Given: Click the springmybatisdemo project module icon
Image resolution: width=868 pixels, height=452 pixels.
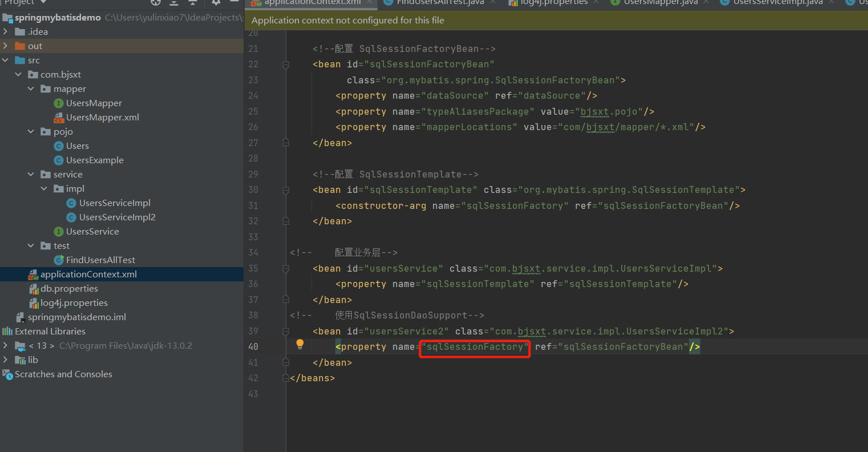Looking at the screenshot, I should coord(7,17).
